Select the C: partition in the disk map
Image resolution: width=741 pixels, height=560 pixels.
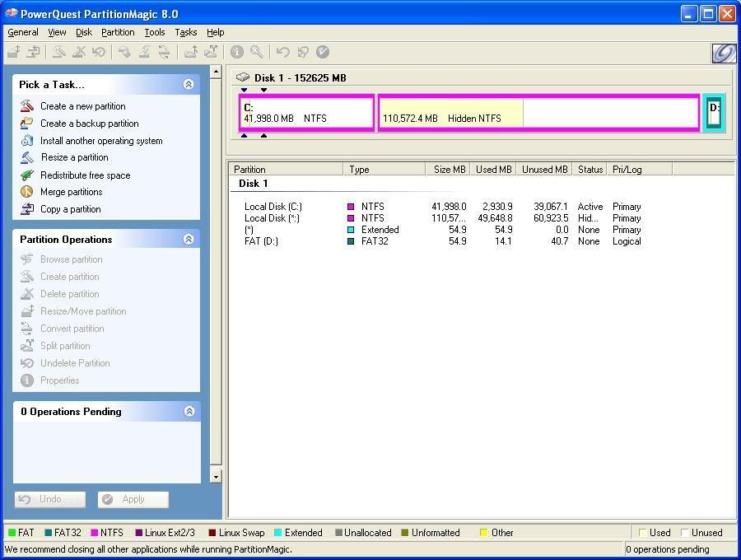click(307, 113)
